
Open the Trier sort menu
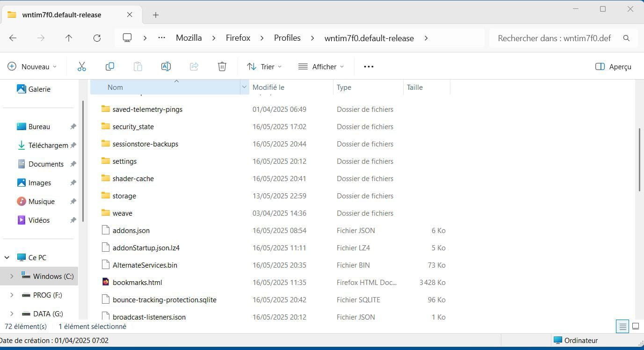point(265,66)
